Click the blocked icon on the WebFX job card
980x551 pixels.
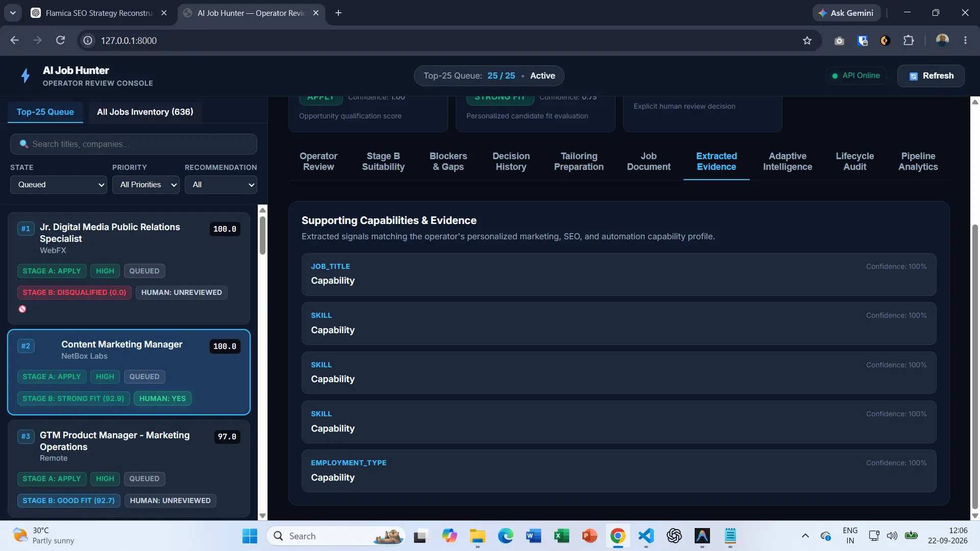(x=22, y=309)
